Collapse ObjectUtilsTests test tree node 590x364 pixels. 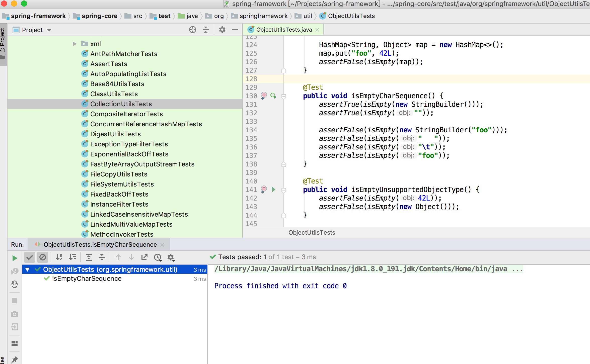point(28,269)
